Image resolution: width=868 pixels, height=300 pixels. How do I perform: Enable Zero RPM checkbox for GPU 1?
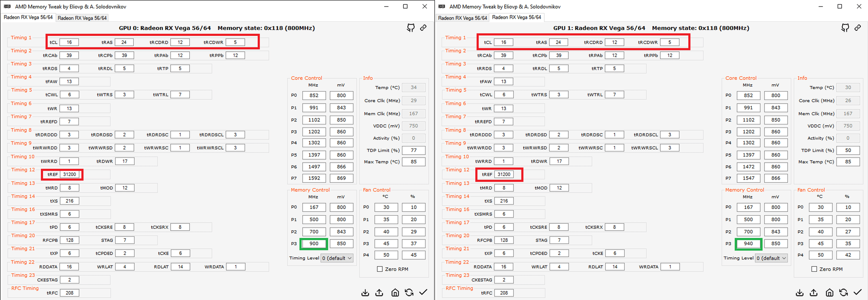coord(814,269)
